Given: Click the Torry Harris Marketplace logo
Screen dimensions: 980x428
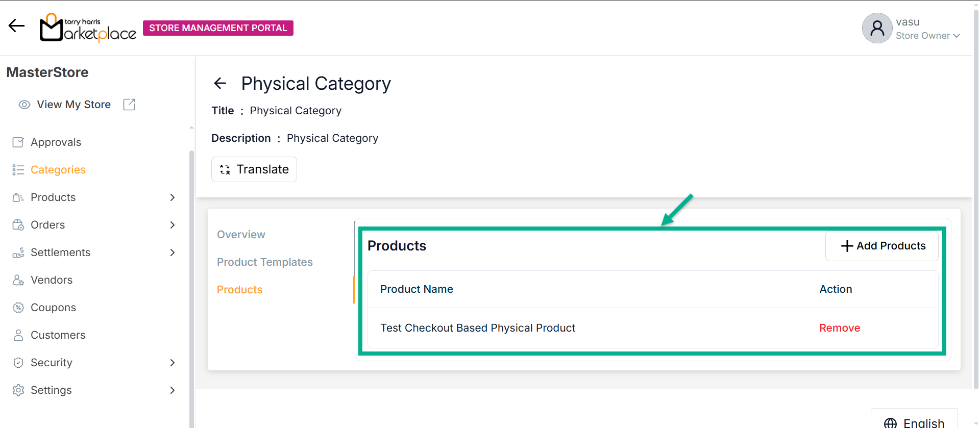Looking at the screenshot, I should tap(88, 28).
